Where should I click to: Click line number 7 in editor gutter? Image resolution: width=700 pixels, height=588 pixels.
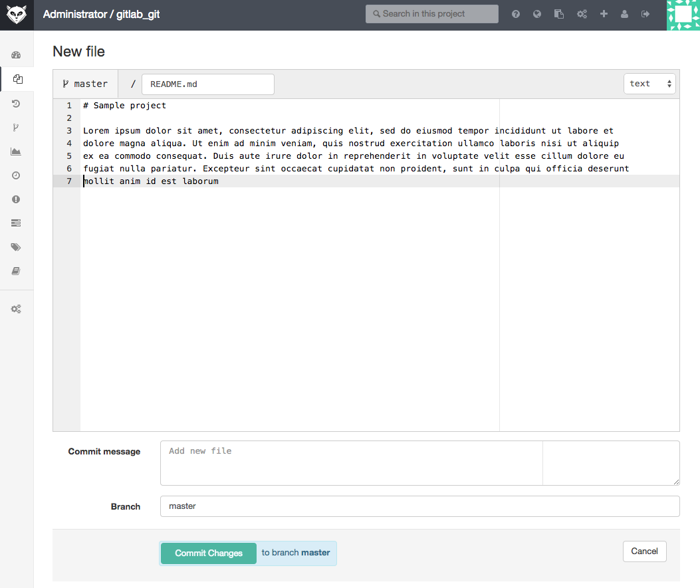coord(69,181)
